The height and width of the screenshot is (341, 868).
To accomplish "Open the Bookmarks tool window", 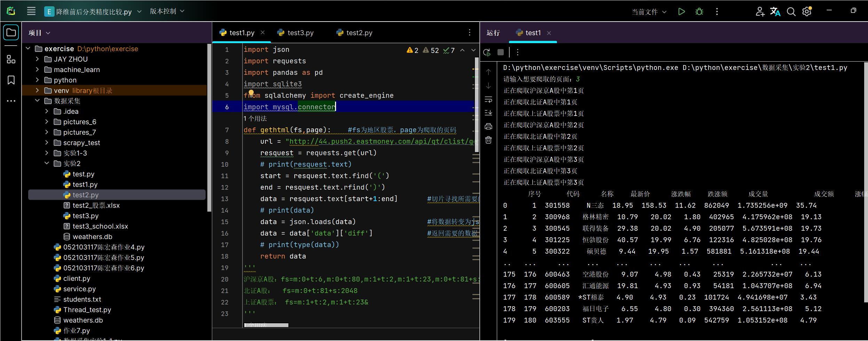I will pyautogui.click(x=11, y=80).
